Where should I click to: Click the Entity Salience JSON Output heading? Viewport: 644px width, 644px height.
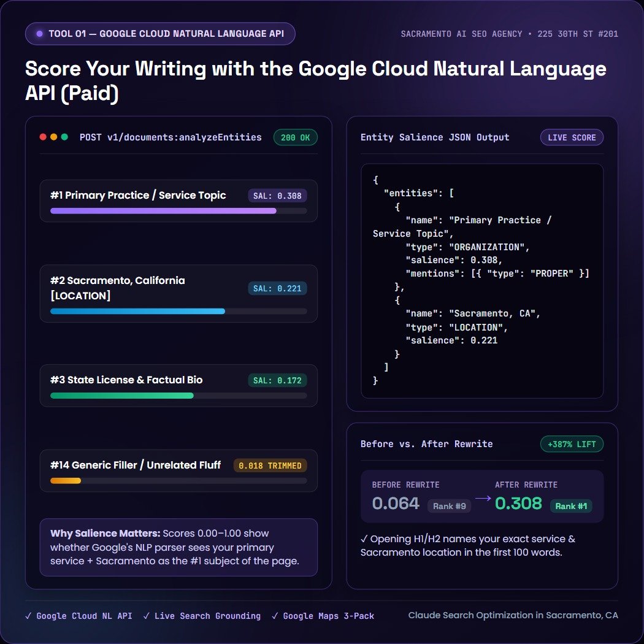click(435, 137)
